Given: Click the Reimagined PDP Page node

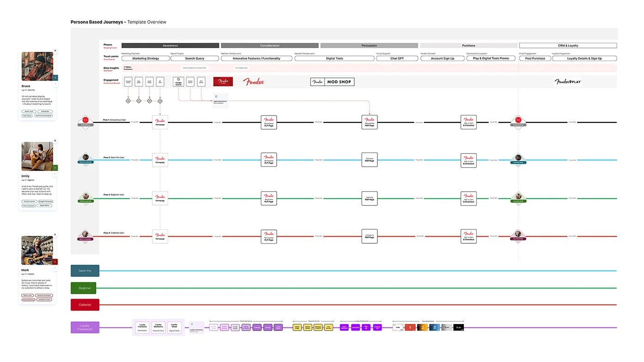Looking at the screenshot, I should (370, 122).
